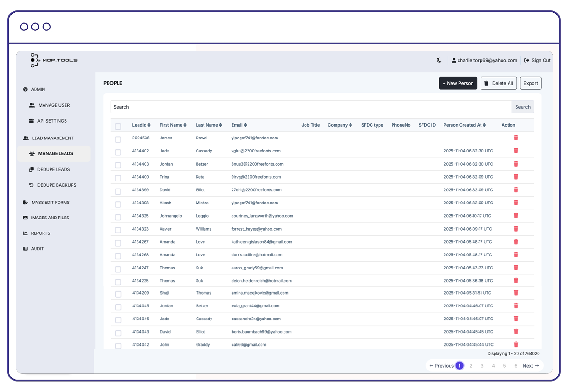The width and height of the screenshot is (568, 392).
Task: Toggle dark mode with the moon icon
Action: click(x=438, y=61)
